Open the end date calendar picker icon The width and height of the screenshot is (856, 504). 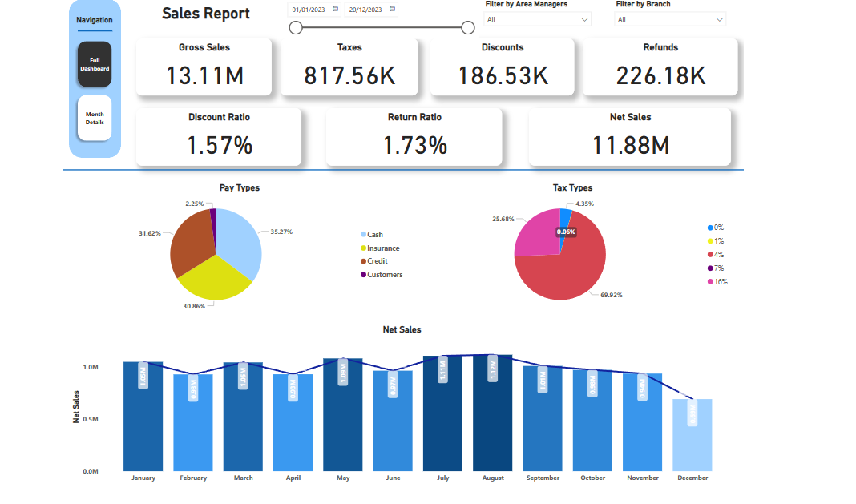391,10
